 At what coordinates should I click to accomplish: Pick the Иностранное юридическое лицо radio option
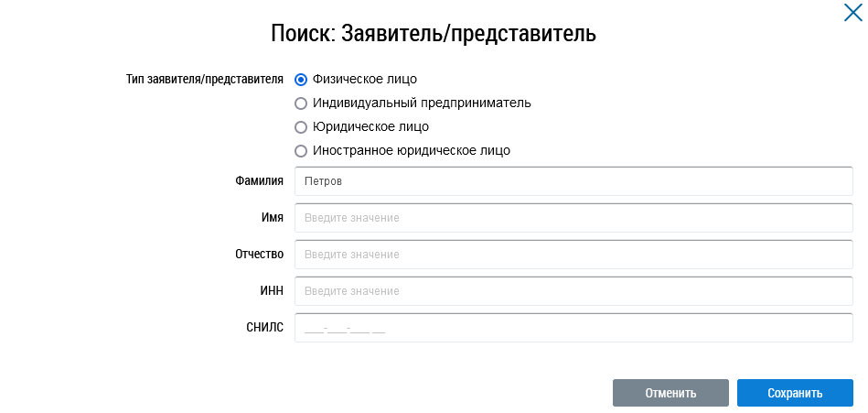(x=301, y=151)
